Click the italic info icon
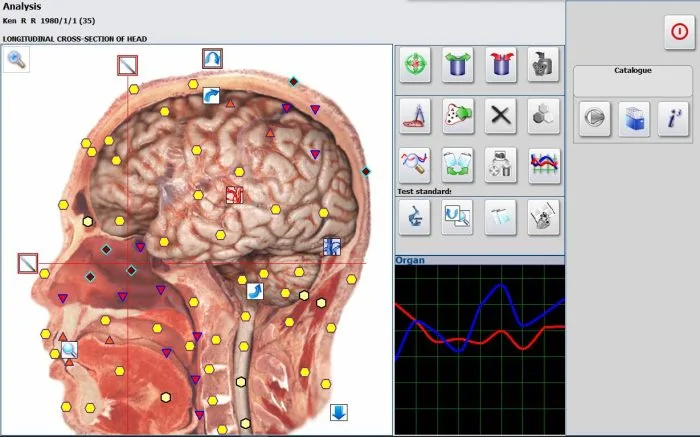 tap(674, 118)
